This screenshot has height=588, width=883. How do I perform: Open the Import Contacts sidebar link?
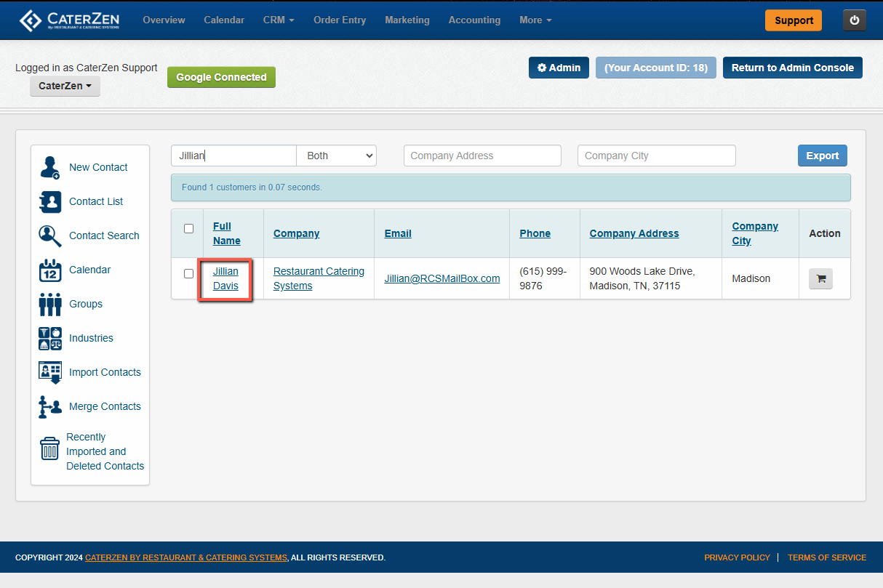pos(105,372)
